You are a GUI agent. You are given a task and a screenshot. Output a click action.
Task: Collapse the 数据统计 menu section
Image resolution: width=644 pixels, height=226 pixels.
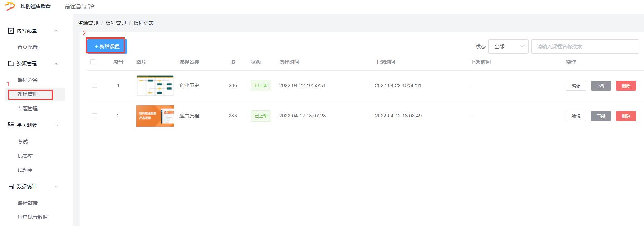point(56,186)
